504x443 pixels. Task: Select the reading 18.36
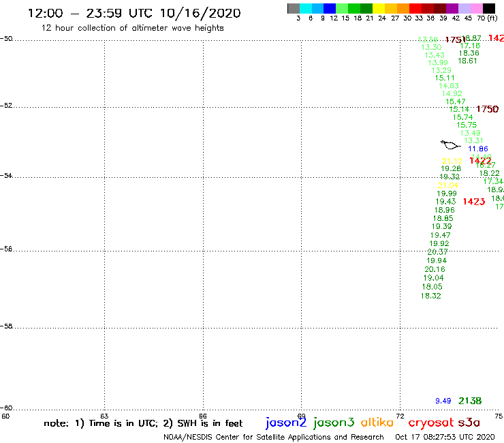pos(469,53)
